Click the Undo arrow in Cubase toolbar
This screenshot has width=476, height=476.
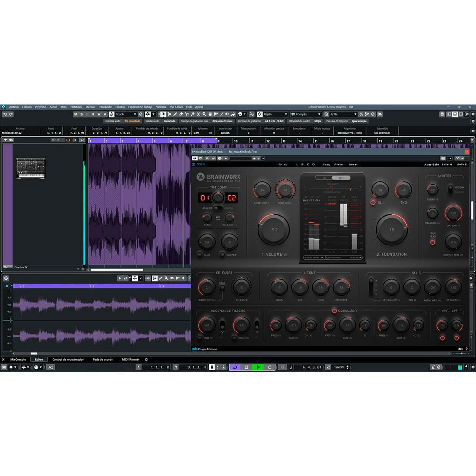(5, 114)
